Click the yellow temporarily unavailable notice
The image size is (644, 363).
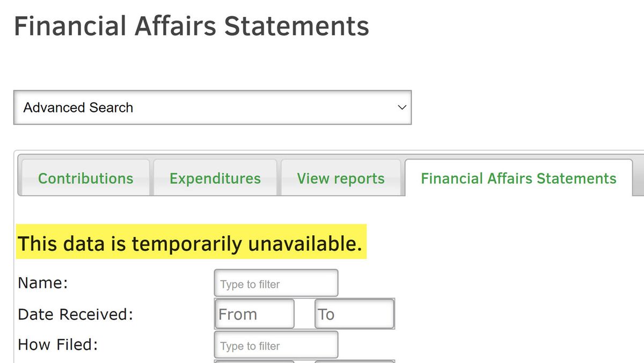(x=191, y=242)
